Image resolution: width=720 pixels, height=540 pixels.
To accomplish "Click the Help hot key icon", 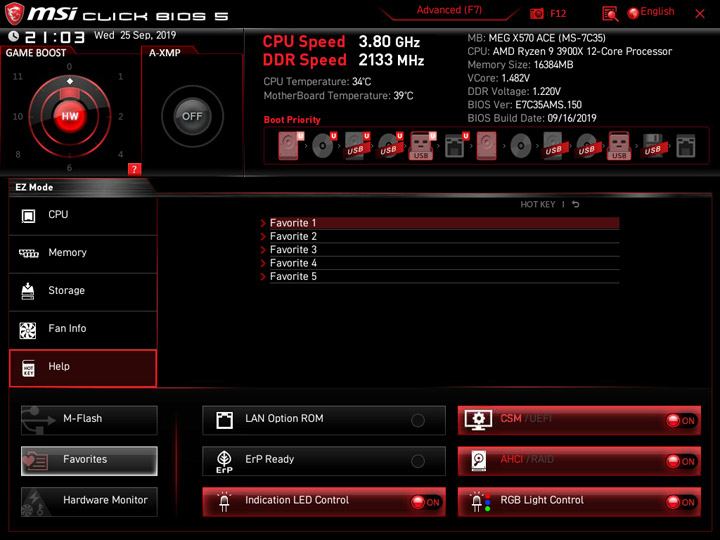I will [x=28, y=368].
